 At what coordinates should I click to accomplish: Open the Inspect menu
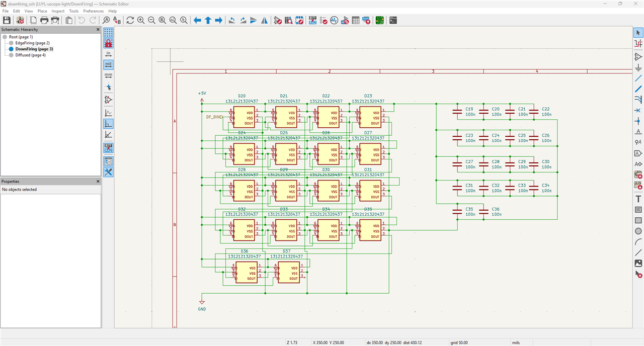tap(58, 11)
